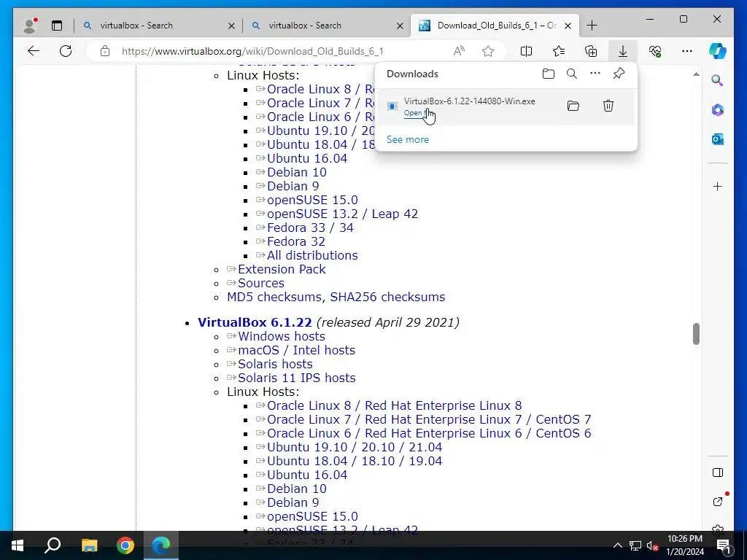Open the Read aloud icon in address bar
Image resolution: width=747 pixels, height=560 pixels.
459,51
